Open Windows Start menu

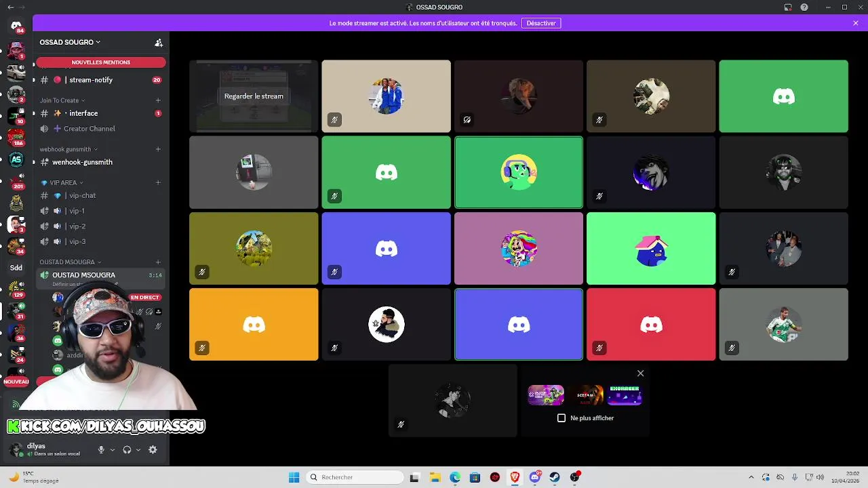[x=294, y=477]
